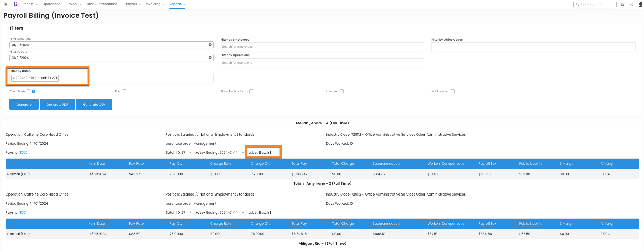Clear the Filter To Date field
This screenshot has width=644, height=251.
(x=210, y=58)
